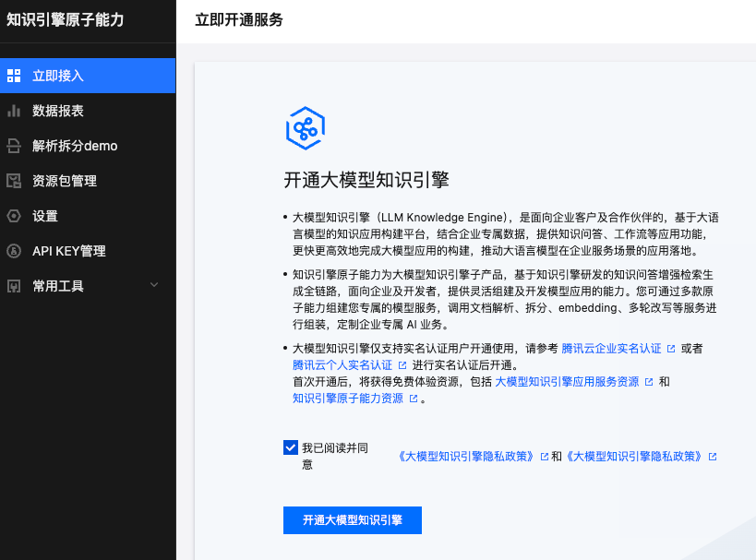Open the 腾讯云企业实名认证 link
756x560 pixels.
pos(611,349)
